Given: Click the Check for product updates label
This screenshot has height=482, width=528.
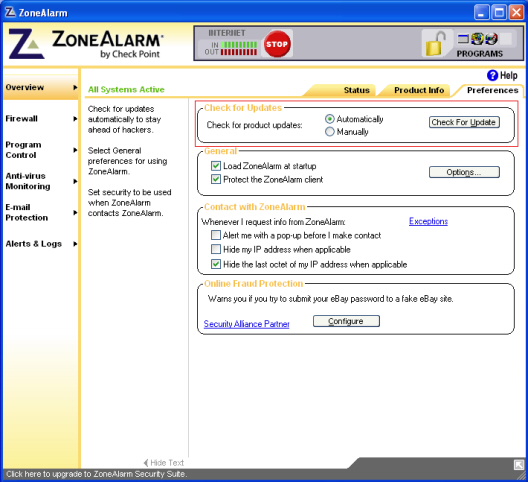Looking at the screenshot, I should pyautogui.click(x=254, y=125).
